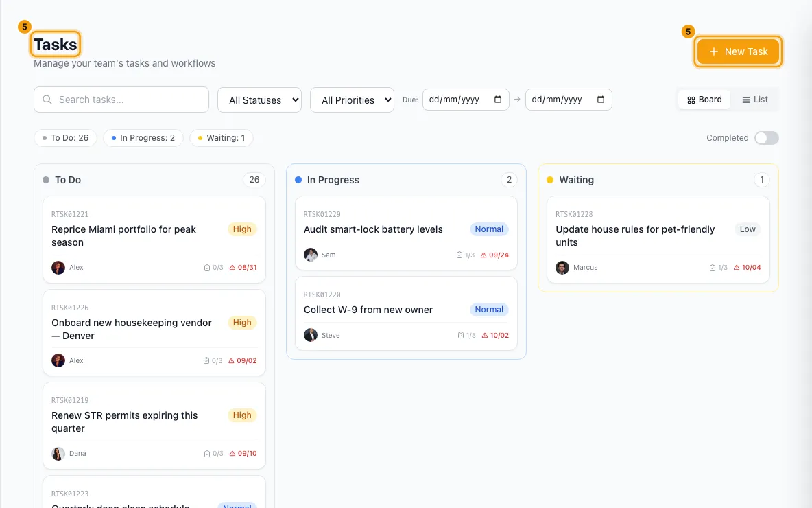Filter by To Do: 26 chip
The width and height of the screenshot is (812, 508).
(x=65, y=138)
